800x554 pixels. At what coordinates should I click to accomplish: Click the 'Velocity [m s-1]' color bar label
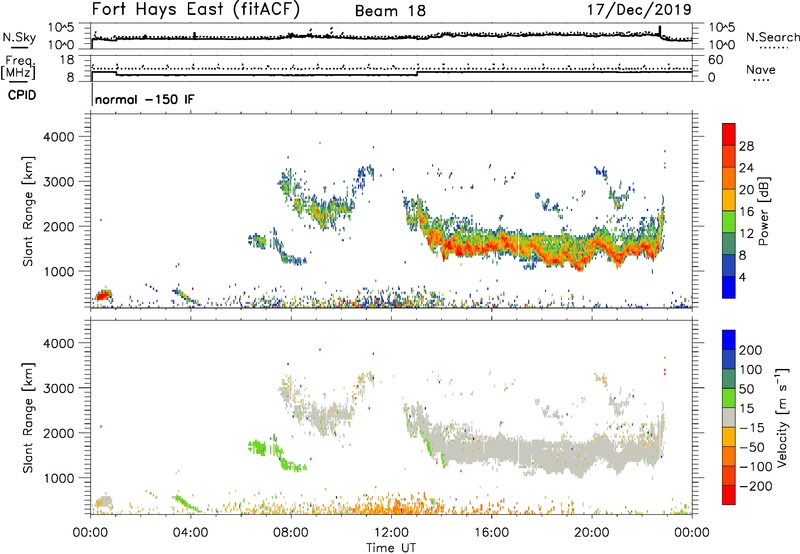(x=782, y=417)
